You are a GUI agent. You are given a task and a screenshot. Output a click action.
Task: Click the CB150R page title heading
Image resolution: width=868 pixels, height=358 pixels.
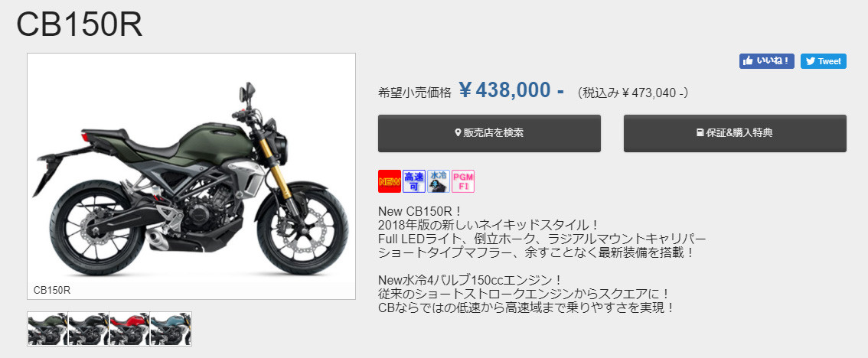[x=79, y=25]
